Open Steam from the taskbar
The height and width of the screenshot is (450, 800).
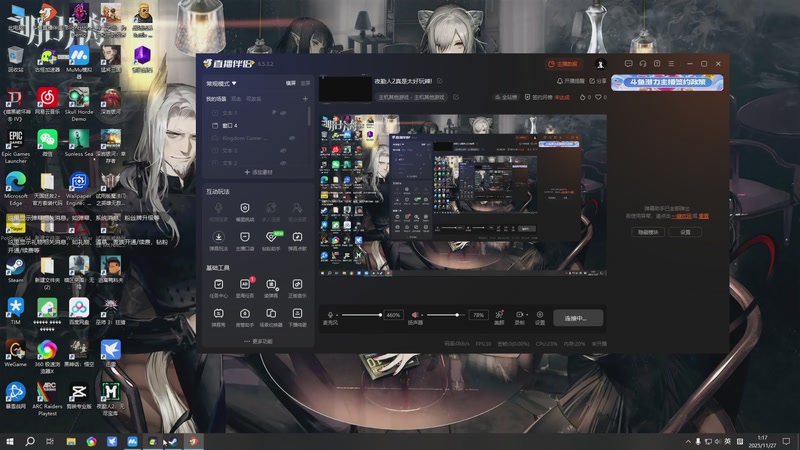(x=173, y=441)
